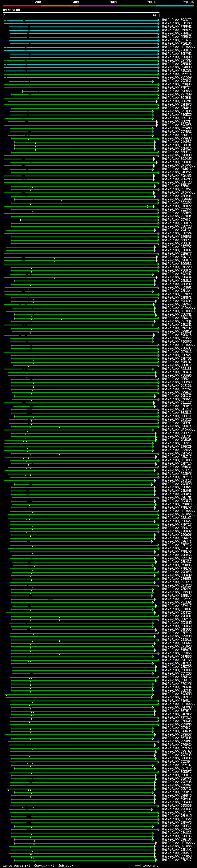Click hit label UniRef100_Q65WU0
The width and height of the screenshot is (197, 868).
177,64
